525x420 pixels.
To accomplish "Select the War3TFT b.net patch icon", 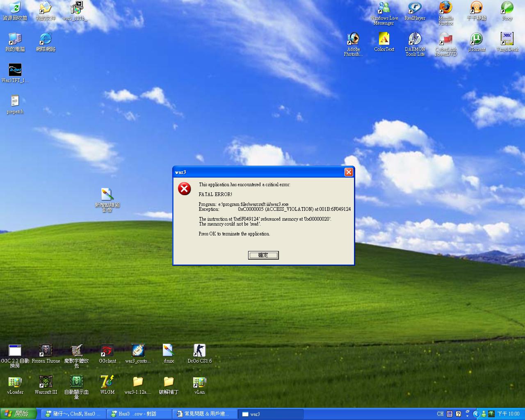I will 15,73.
